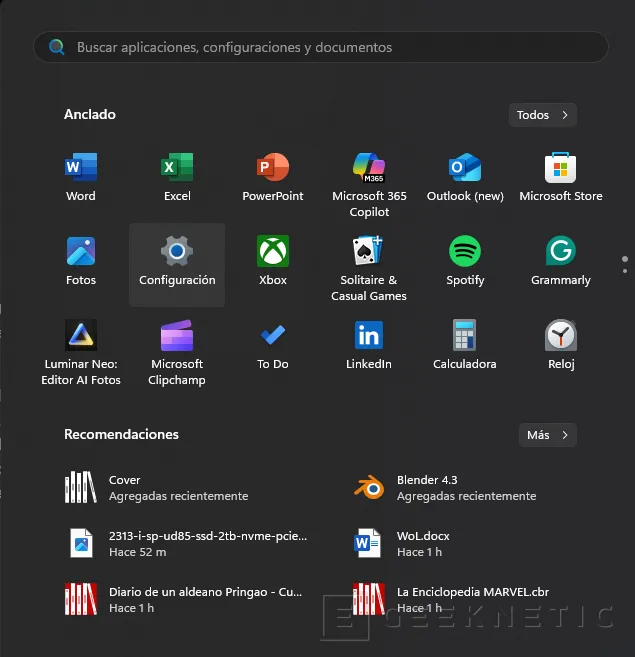
Task: Open the Reloj clock app
Action: pos(561,345)
